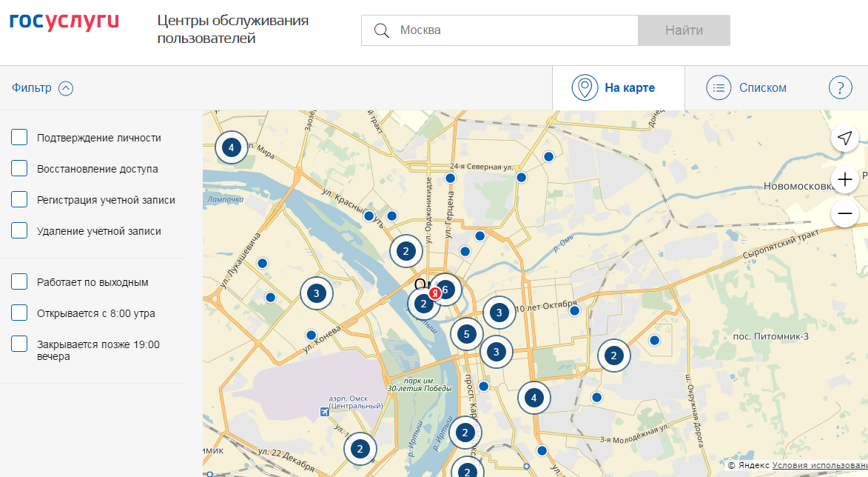Screen dimensions: 868x477
Task: Collapse the Фильтр panel chevron
Action: [66, 88]
